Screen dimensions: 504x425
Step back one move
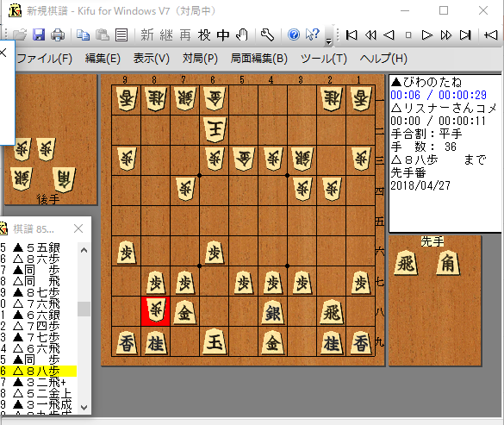click(x=389, y=34)
